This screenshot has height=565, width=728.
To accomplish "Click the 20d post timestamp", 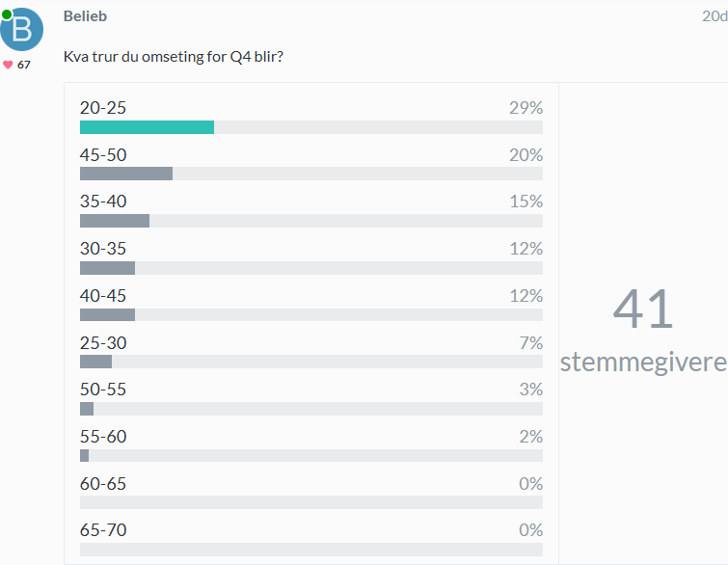I will [715, 16].
